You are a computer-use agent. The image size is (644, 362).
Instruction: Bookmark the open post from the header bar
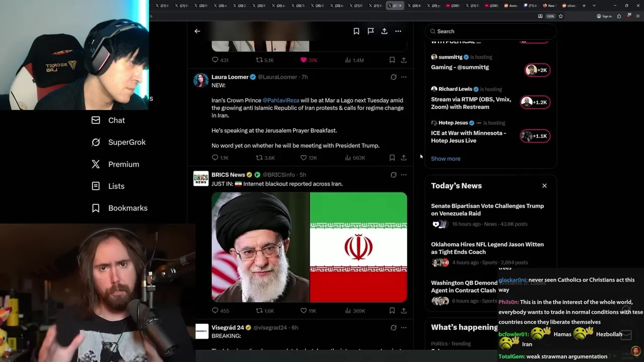(356, 31)
